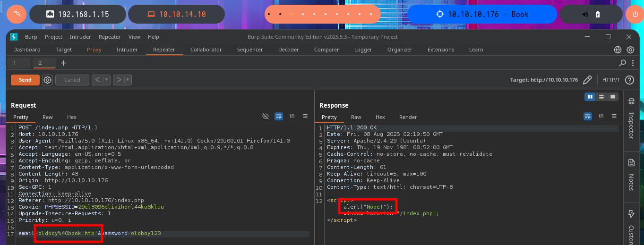The width and height of the screenshot is (644, 245).
Task: Open the Repeater help question-mark icon
Action: [x=629, y=80]
